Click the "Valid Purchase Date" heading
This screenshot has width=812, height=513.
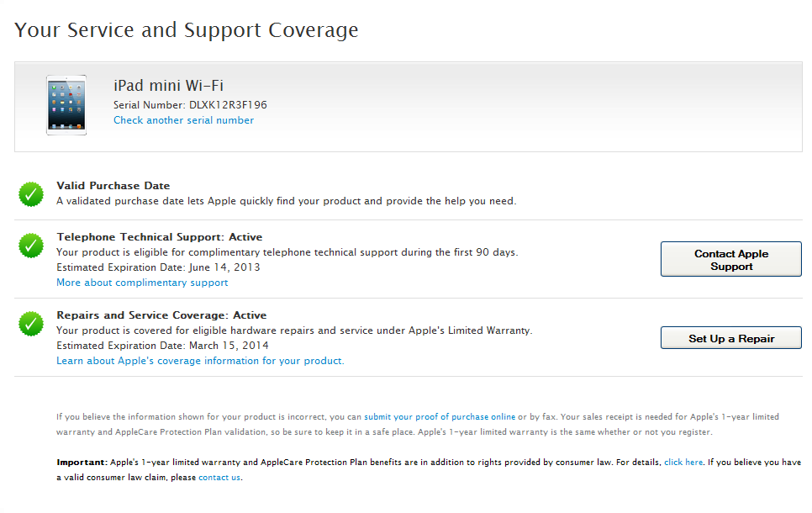tap(113, 186)
